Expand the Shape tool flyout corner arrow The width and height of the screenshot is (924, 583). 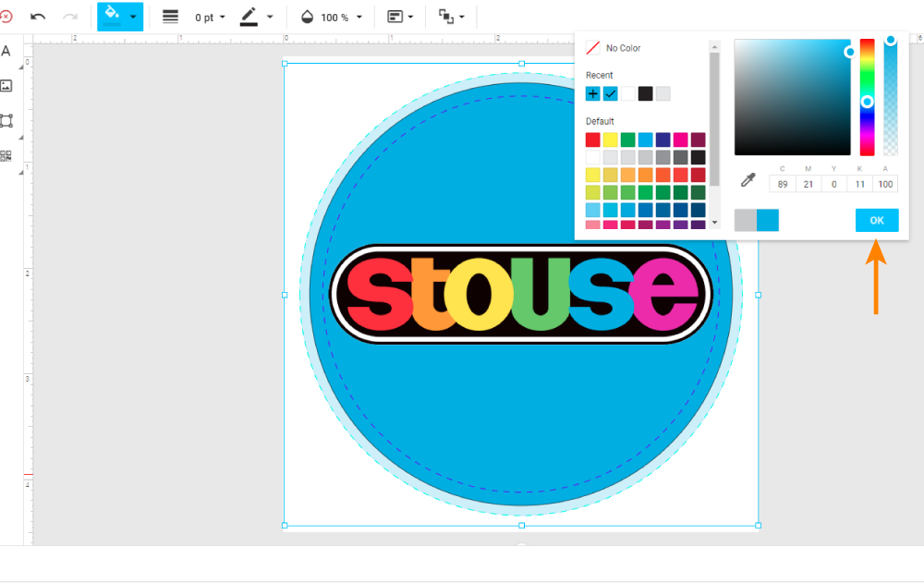pos(20,138)
